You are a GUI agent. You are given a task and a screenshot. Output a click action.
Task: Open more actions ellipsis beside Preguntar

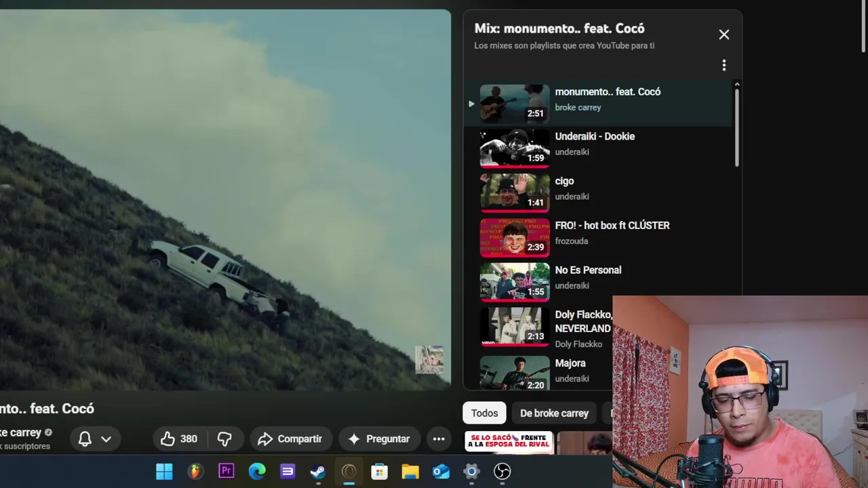click(439, 439)
